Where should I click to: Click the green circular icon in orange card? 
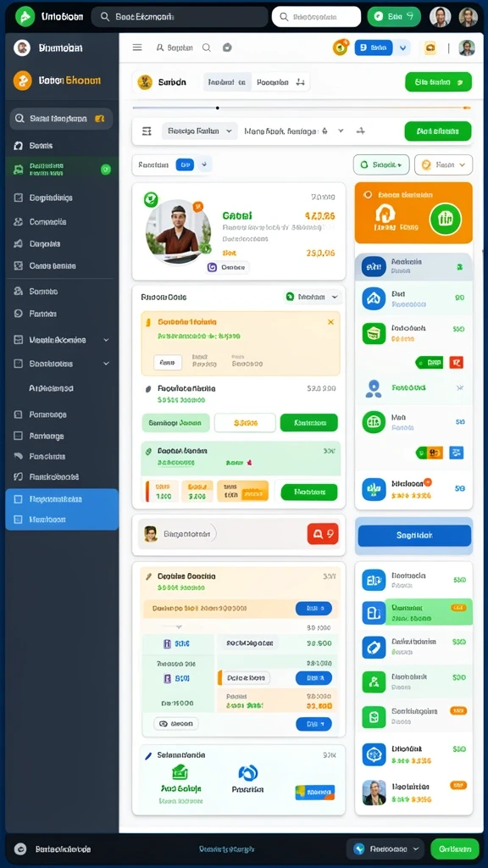pyautogui.click(x=446, y=218)
